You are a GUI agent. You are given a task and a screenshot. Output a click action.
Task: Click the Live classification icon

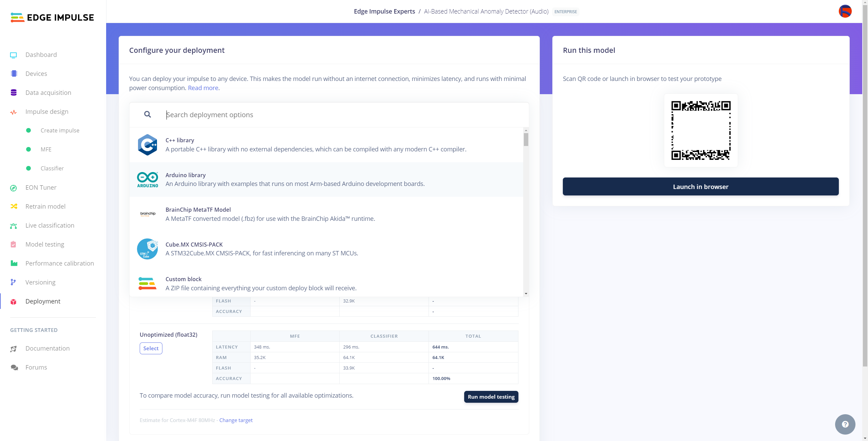(x=14, y=226)
